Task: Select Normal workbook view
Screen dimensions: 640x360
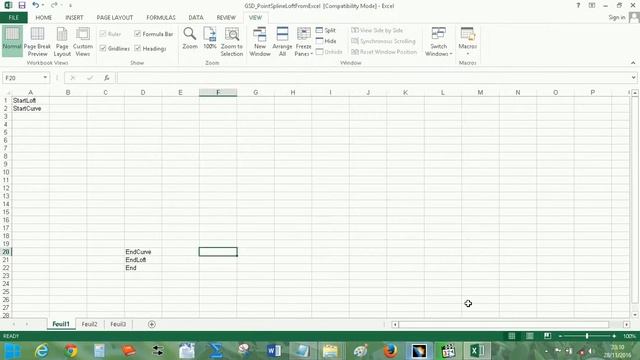Action: pyautogui.click(x=12, y=40)
